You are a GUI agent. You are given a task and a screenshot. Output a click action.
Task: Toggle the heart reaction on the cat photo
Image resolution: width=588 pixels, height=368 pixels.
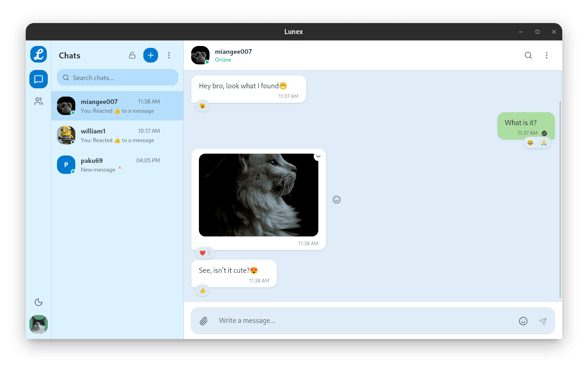tap(204, 253)
